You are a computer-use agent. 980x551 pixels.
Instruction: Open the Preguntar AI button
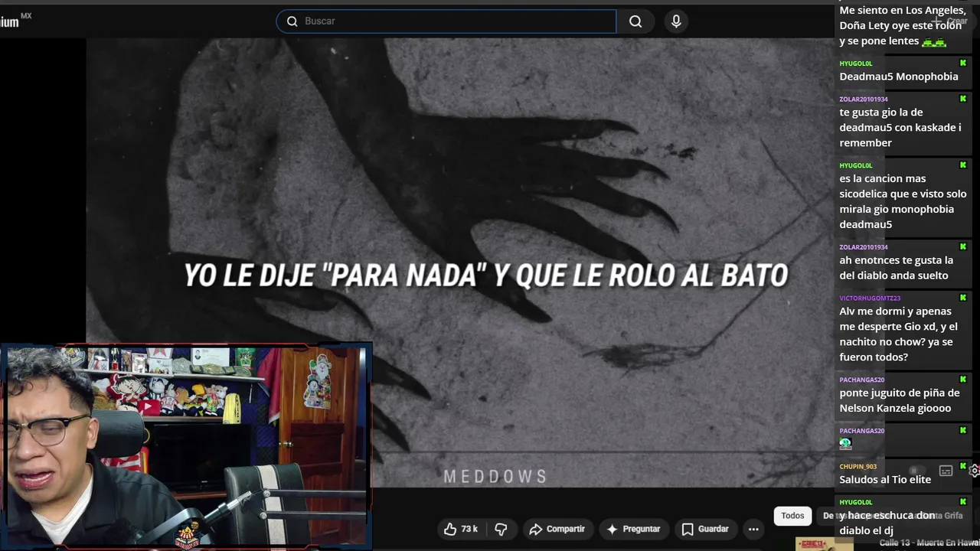click(x=633, y=529)
